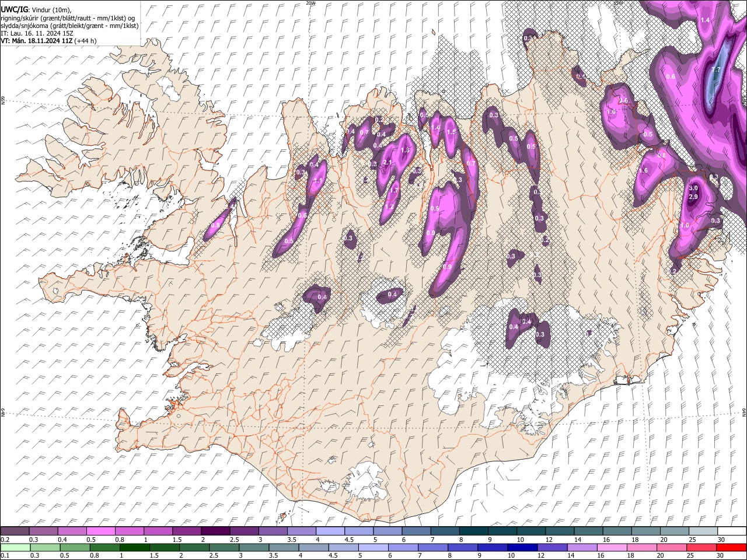Click the UWC/IG title text in header

point(13,9)
